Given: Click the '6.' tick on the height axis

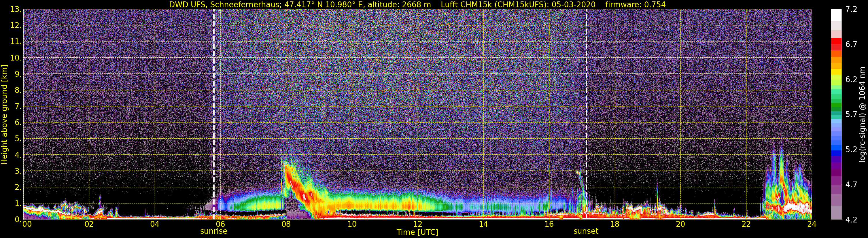Looking at the screenshot, I should pyautogui.click(x=18, y=122).
